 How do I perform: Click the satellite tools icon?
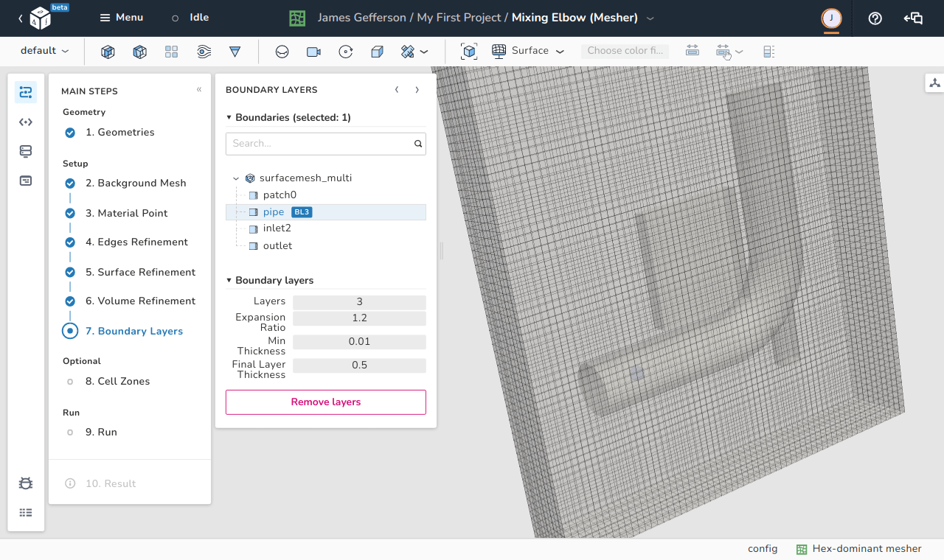(407, 52)
